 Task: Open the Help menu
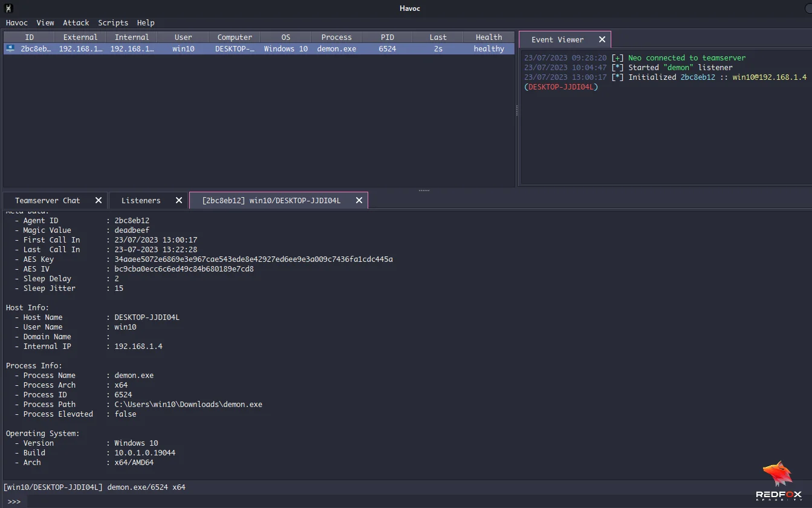(146, 22)
